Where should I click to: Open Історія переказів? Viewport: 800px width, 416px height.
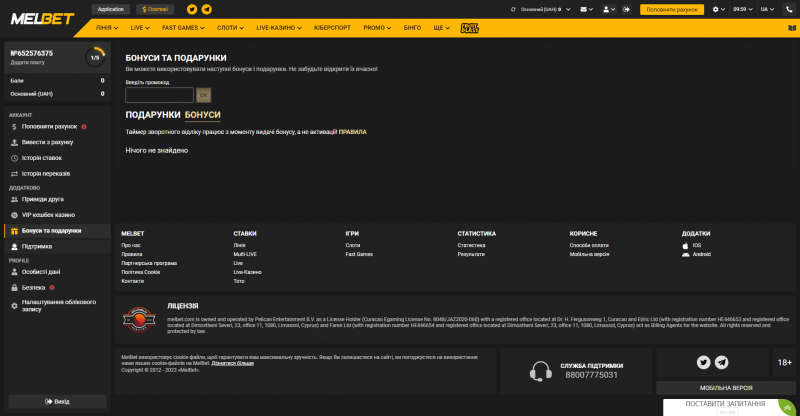click(46, 174)
